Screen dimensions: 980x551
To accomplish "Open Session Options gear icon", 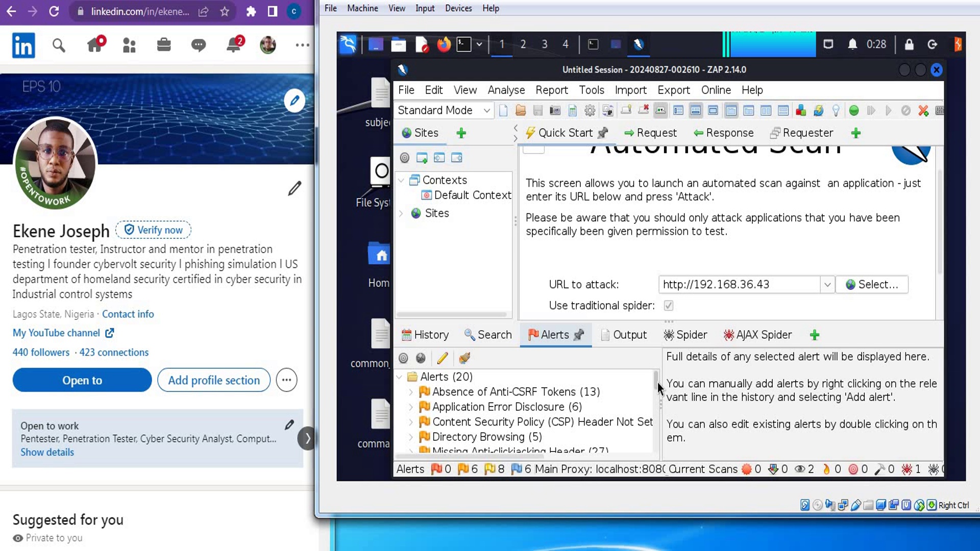I will pos(590,111).
